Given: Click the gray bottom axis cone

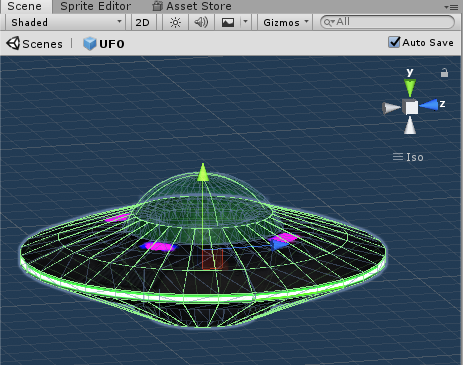Looking at the screenshot, I should (x=410, y=126).
